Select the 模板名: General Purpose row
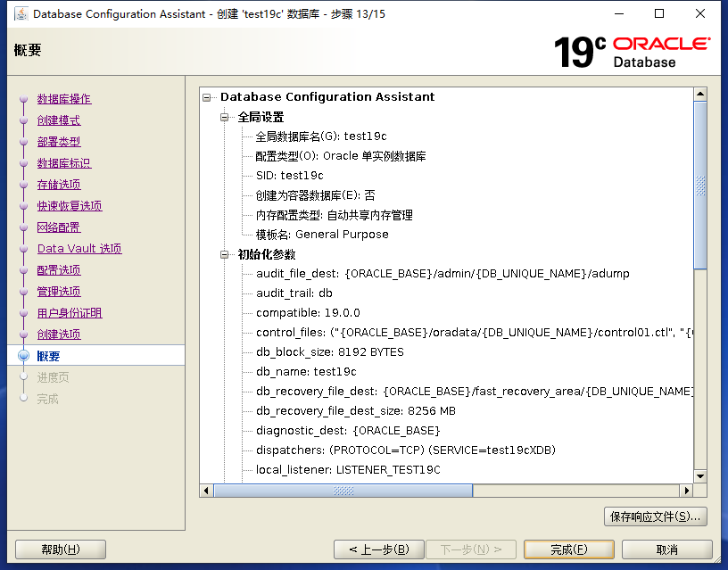 point(322,235)
